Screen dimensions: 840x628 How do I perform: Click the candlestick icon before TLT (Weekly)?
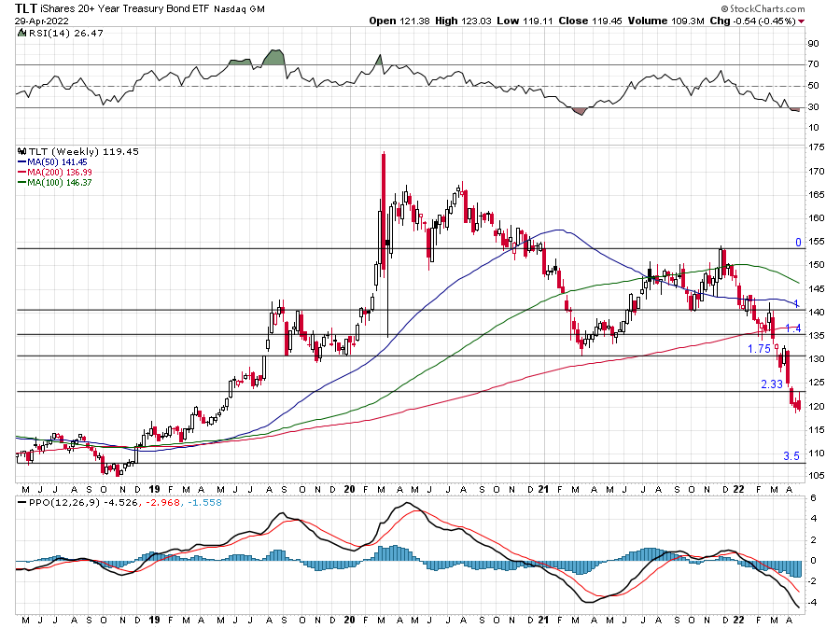click(22, 151)
